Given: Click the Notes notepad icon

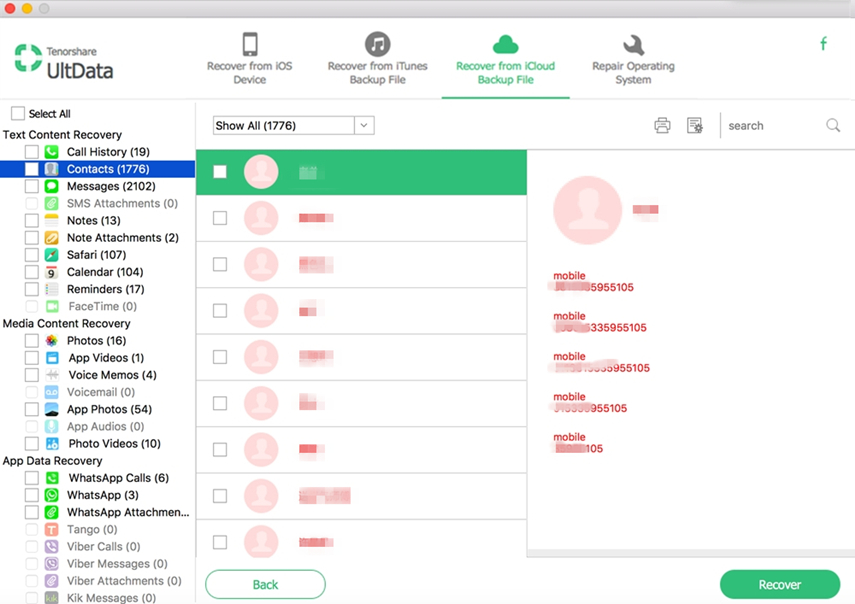Looking at the screenshot, I should point(51,220).
